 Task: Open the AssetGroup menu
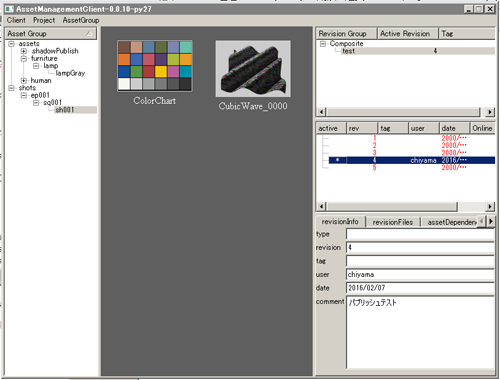(x=81, y=20)
